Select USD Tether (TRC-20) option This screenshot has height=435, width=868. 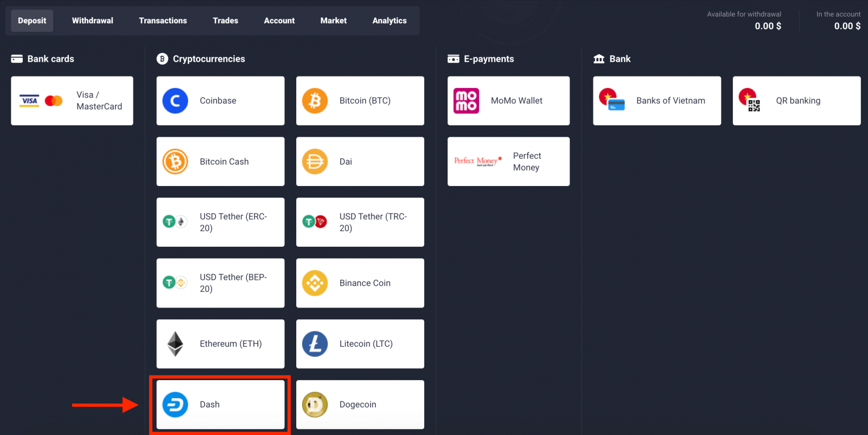[360, 222]
